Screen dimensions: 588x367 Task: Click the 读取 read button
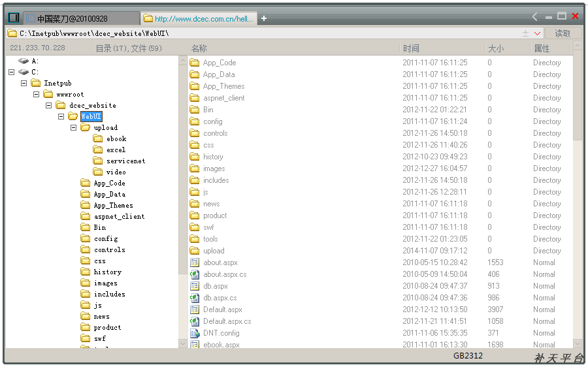[x=563, y=33]
